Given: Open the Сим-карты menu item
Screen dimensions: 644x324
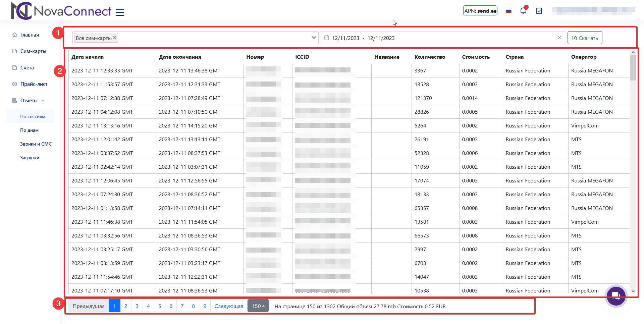Looking at the screenshot, I should point(33,51).
